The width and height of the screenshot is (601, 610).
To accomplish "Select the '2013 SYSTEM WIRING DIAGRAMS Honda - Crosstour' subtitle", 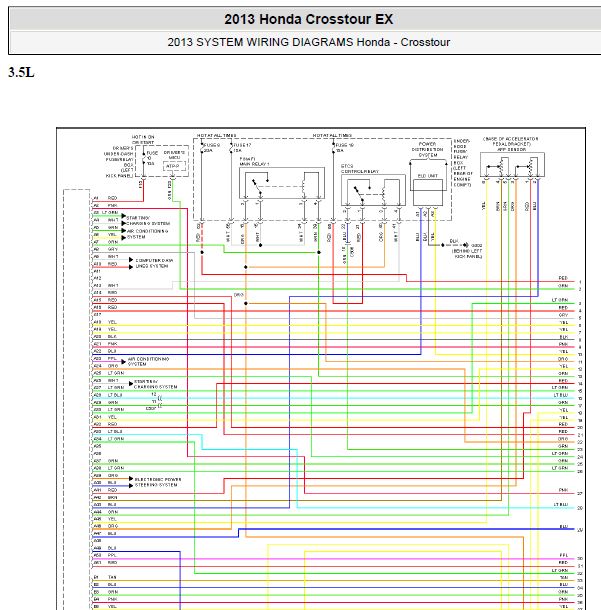I will 308,42.
